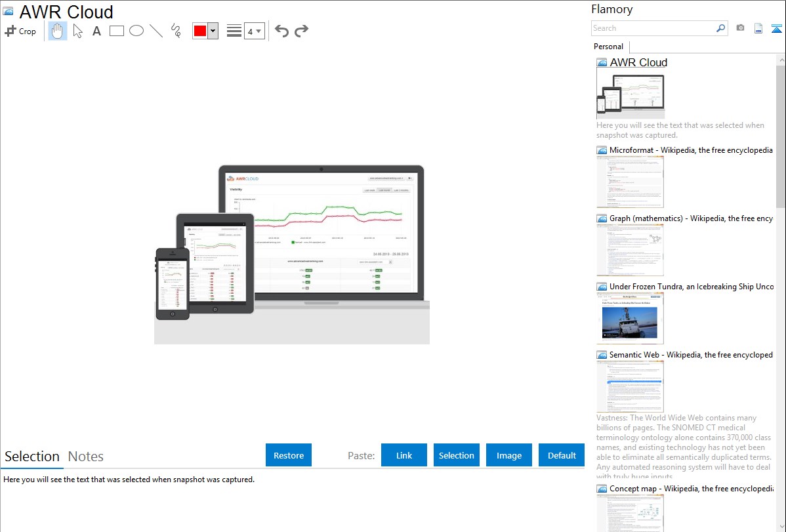Viewport: 786px width, 532px height.
Task: Click the document page icon
Action: (758, 28)
